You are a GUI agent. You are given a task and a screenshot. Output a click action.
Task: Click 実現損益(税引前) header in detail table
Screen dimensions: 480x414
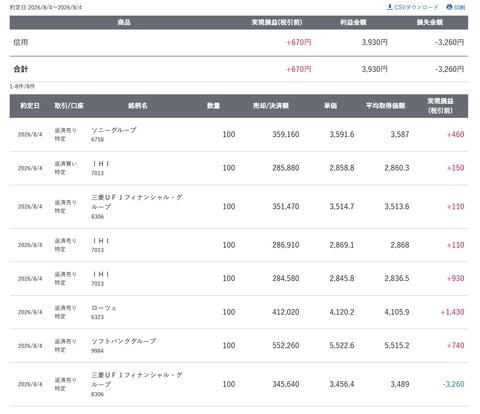(440, 106)
